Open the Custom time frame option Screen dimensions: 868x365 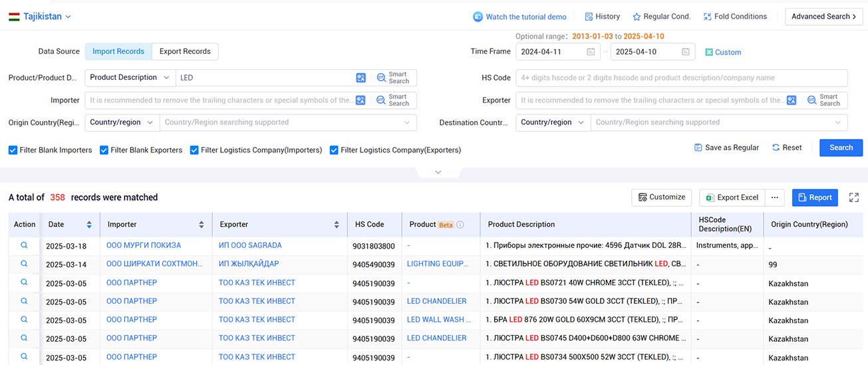723,52
